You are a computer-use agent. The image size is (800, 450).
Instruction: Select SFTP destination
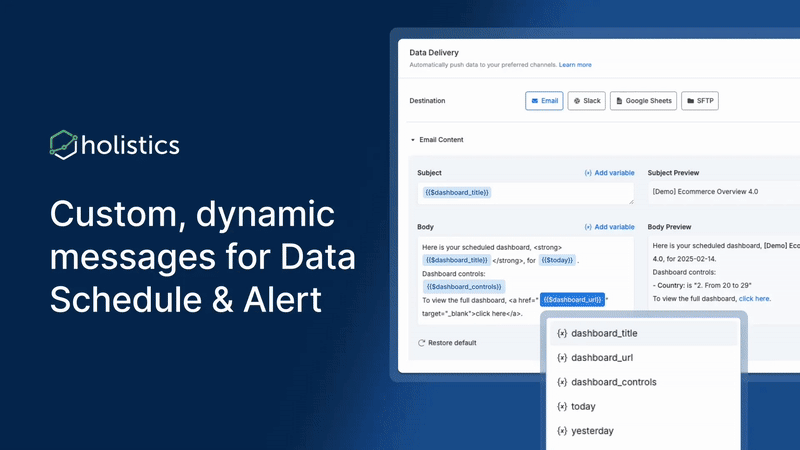pos(699,101)
